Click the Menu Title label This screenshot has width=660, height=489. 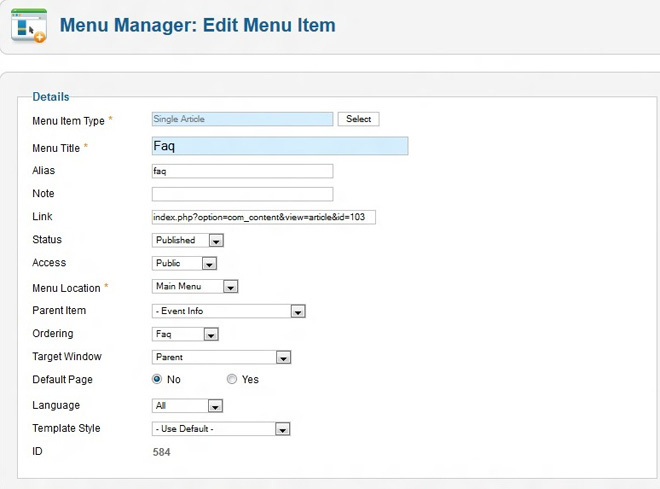point(56,148)
